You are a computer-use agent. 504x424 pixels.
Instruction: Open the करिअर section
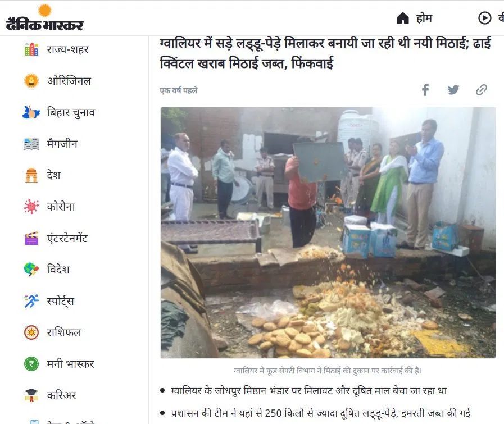point(62,395)
